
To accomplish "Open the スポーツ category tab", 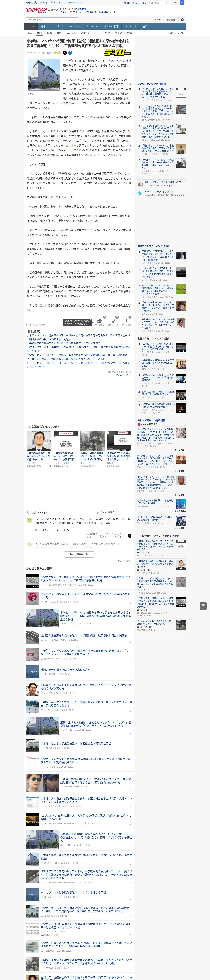I will click(85, 33).
